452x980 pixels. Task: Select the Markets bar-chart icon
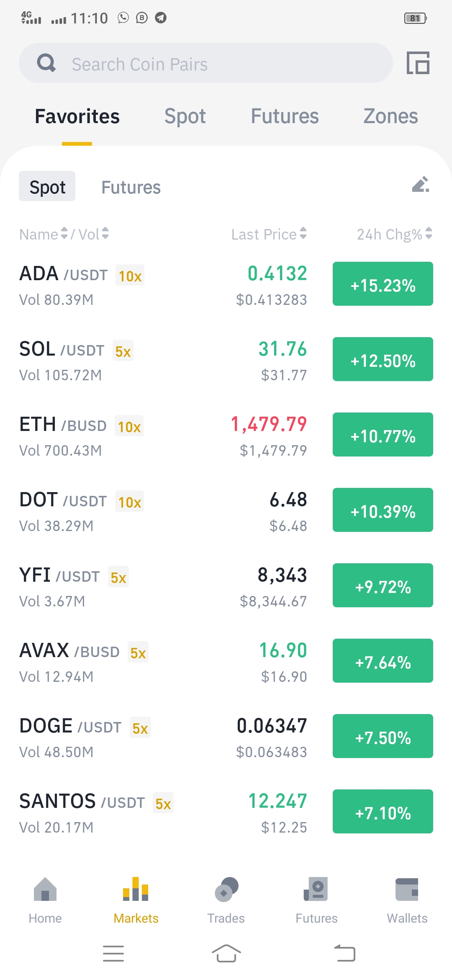136,889
